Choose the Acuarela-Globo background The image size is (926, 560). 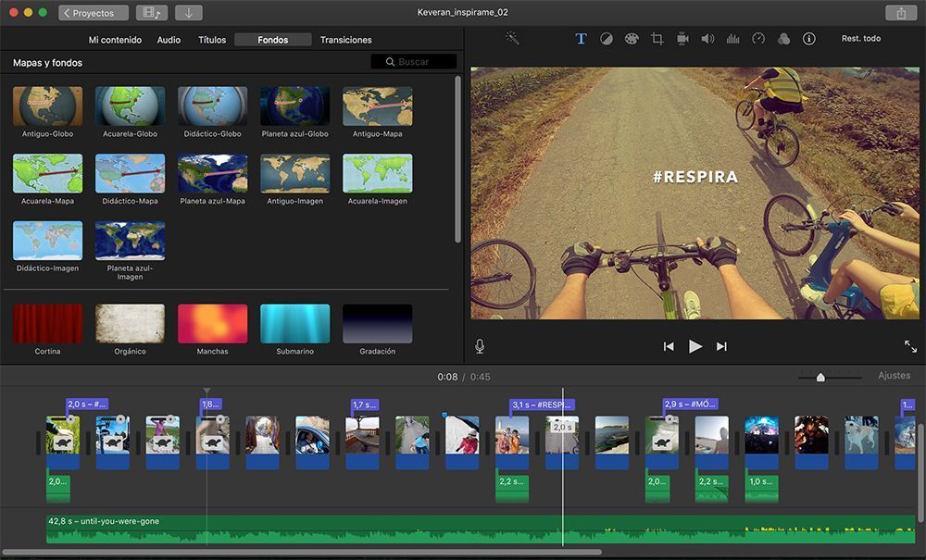(130, 106)
